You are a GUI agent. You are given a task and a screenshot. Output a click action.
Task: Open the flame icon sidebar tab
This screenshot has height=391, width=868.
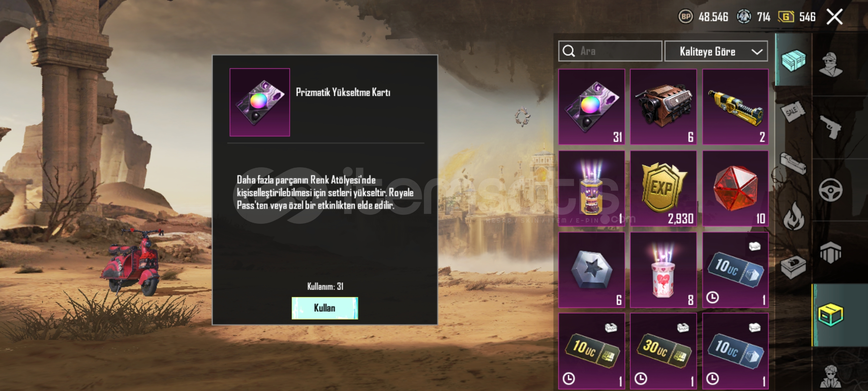(x=793, y=216)
